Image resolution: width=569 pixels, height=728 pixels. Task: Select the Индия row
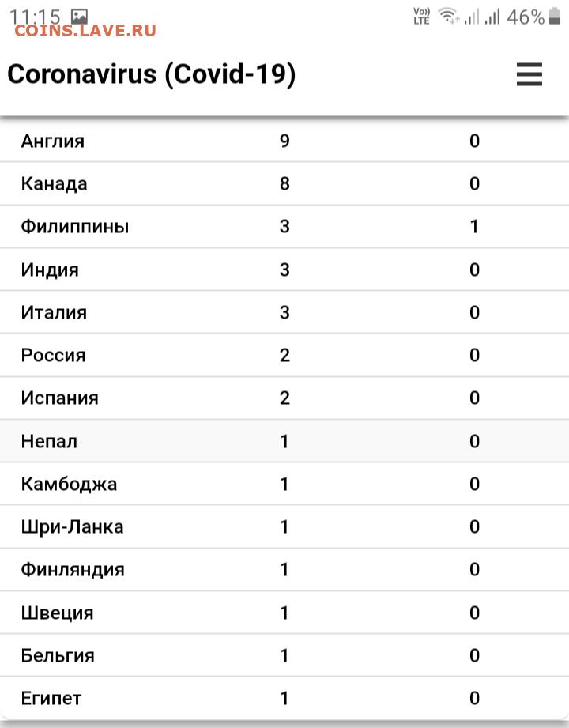[284, 270]
